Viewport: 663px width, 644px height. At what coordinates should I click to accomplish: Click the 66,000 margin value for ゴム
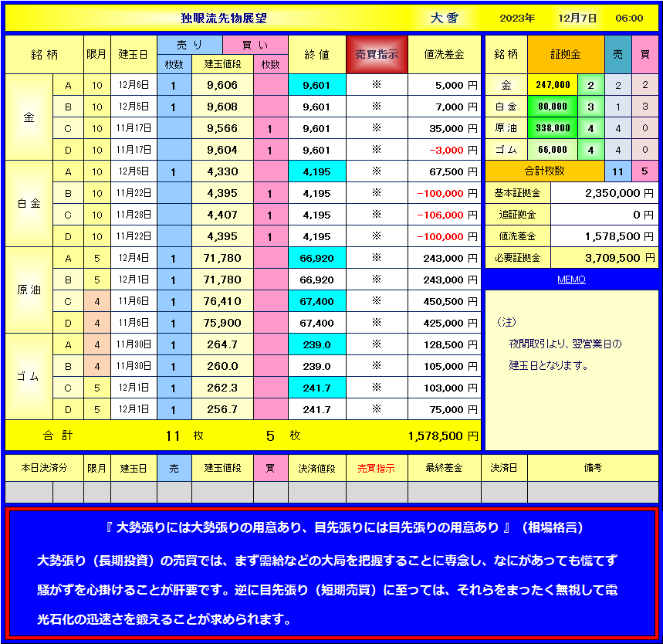point(553,150)
